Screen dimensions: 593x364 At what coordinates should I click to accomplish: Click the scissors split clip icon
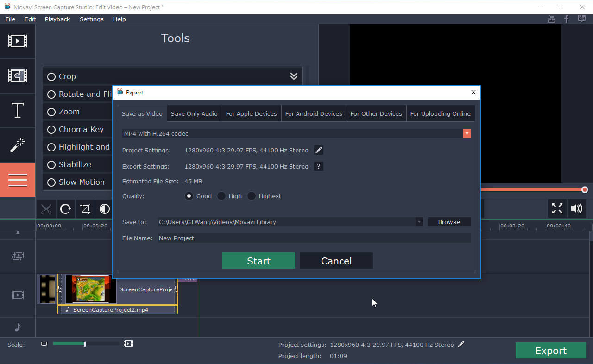pos(46,209)
